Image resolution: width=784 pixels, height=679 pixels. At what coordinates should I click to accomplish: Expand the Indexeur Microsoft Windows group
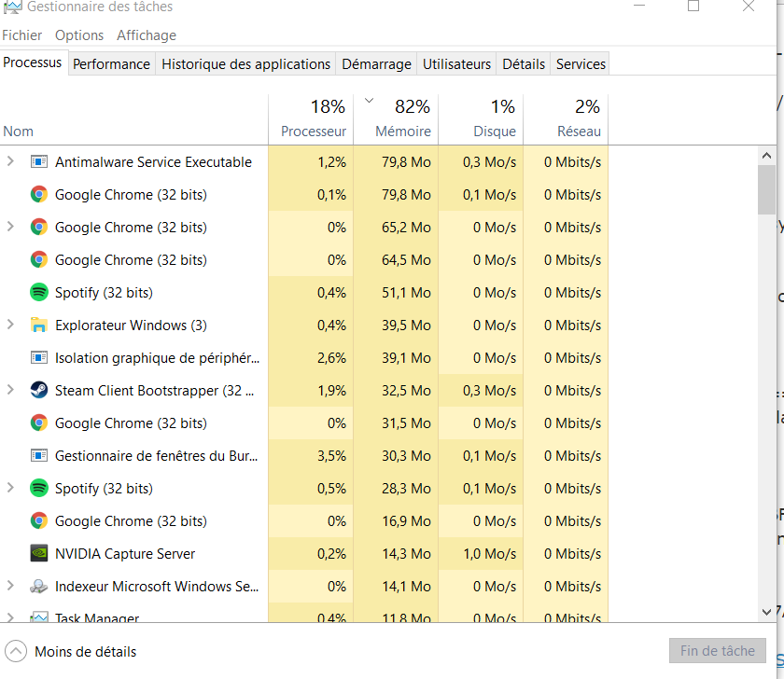point(10,587)
